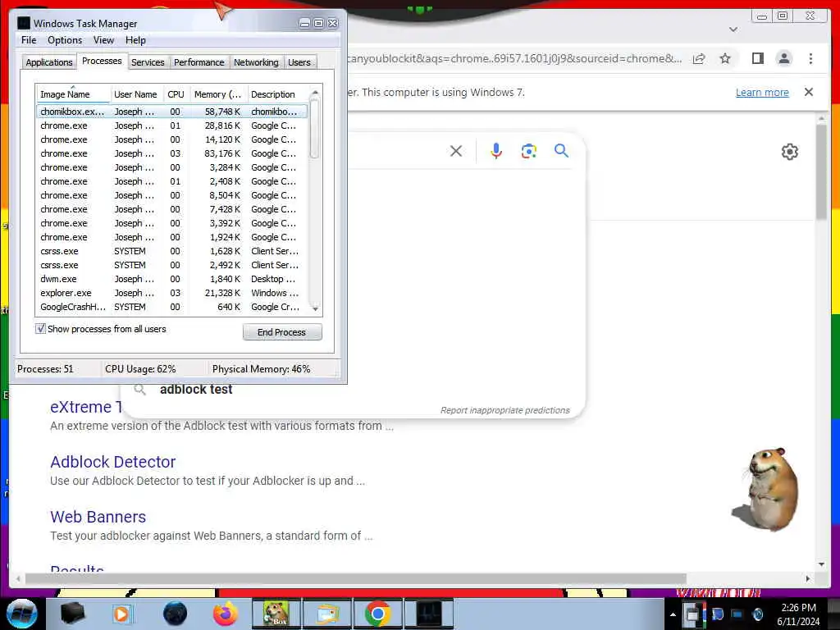Viewport: 840px width, 630px height.
Task: Click the process list scrollbar thumb
Action: [x=315, y=129]
